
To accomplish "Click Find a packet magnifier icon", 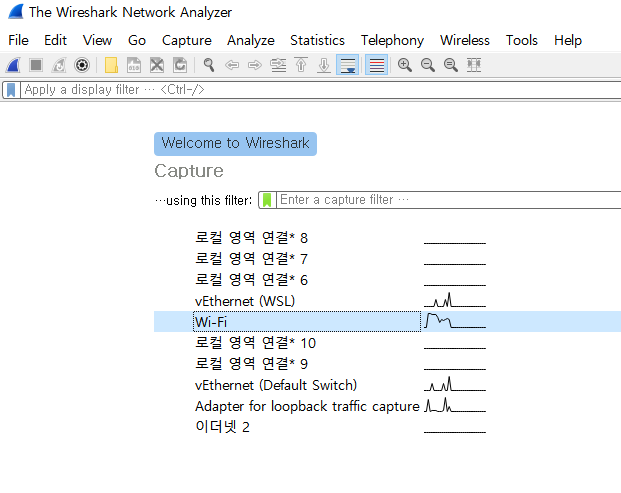I will tap(209, 65).
